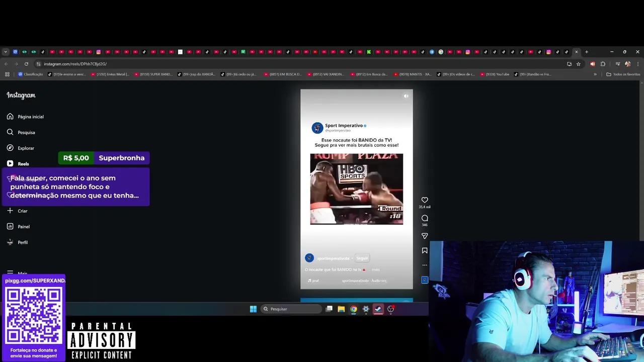
Task: Click the boxing video in reel
Action: (x=356, y=189)
